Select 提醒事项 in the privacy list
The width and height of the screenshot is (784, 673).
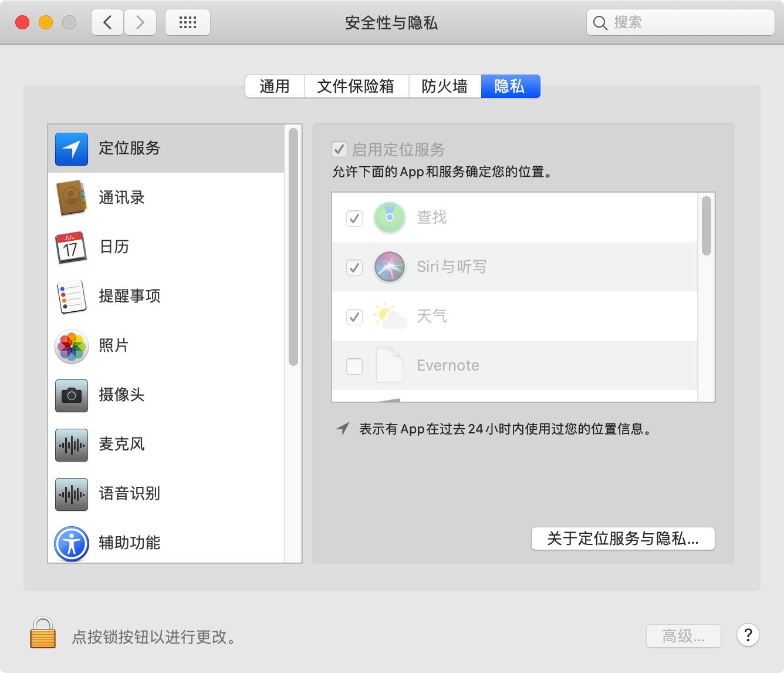click(x=70, y=297)
